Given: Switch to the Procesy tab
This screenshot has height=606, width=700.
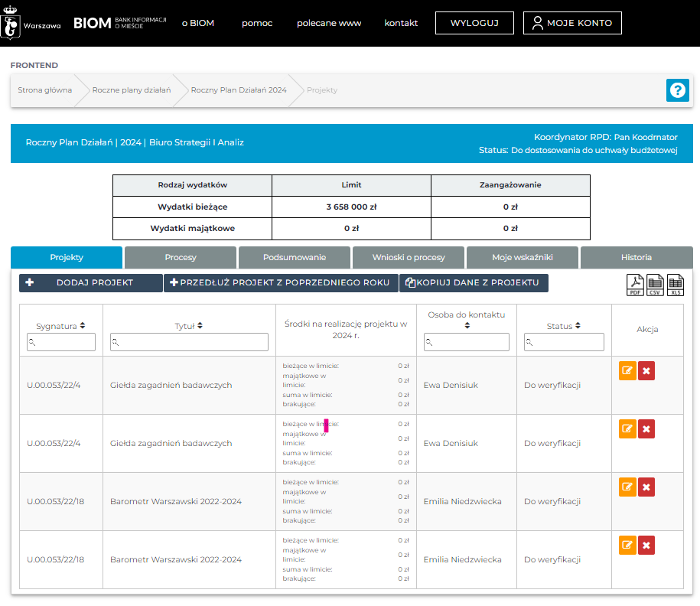Looking at the screenshot, I should point(181,257).
